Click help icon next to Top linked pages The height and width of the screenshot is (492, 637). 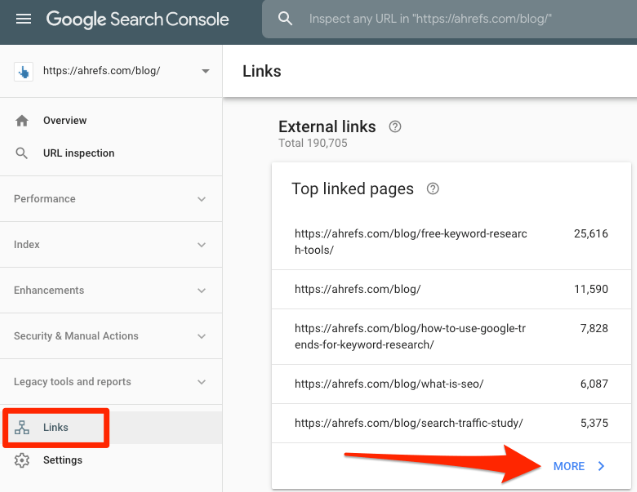[433, 189]
